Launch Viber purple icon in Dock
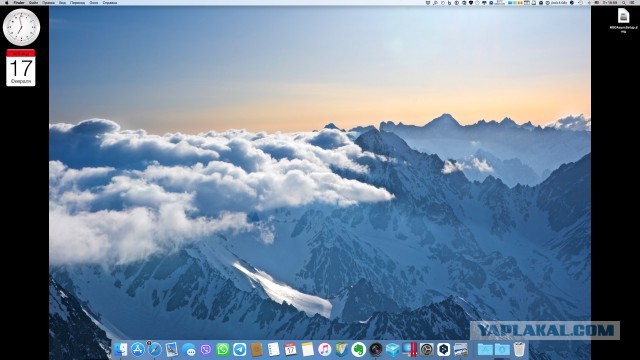The height and width of the screenshot is (360, 640). 206,349
